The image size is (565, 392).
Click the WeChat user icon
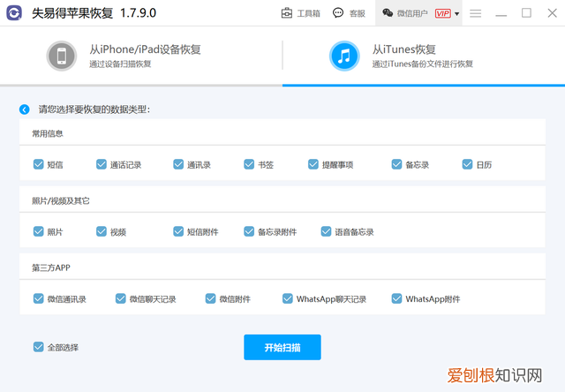(388, 13)
